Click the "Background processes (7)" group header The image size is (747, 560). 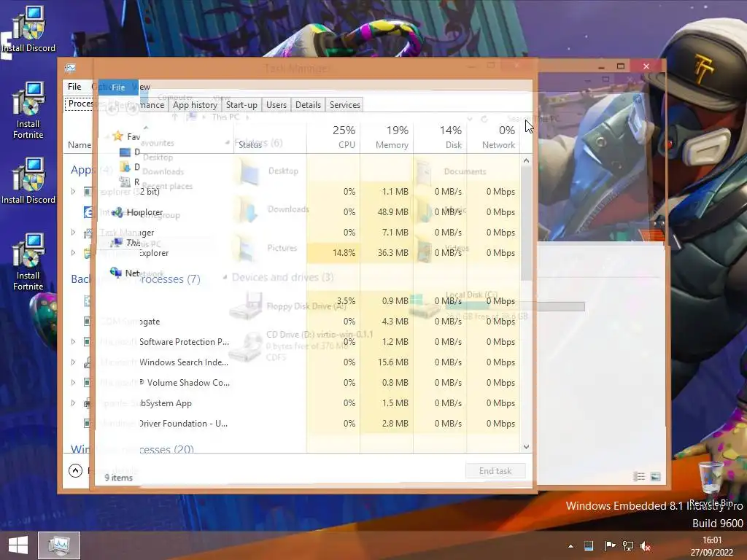pos(136,279)
